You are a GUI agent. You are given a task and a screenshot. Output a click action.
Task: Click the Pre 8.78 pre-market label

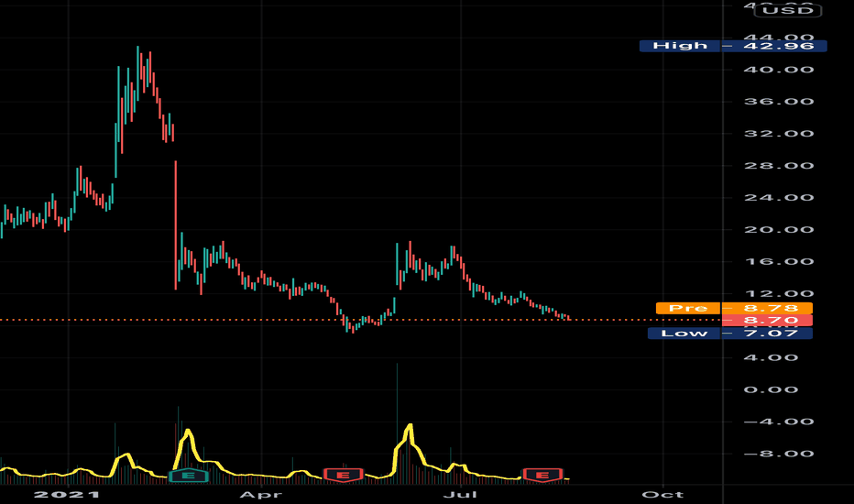[x=734, y=309]
